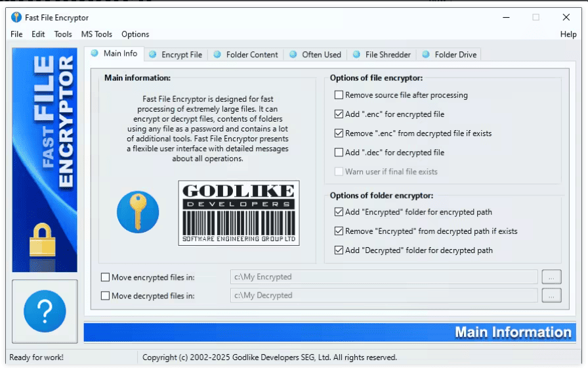Screen dimensions: 588x368
Task: Click the "Ready for work!" status text
Action: [36, 357]
